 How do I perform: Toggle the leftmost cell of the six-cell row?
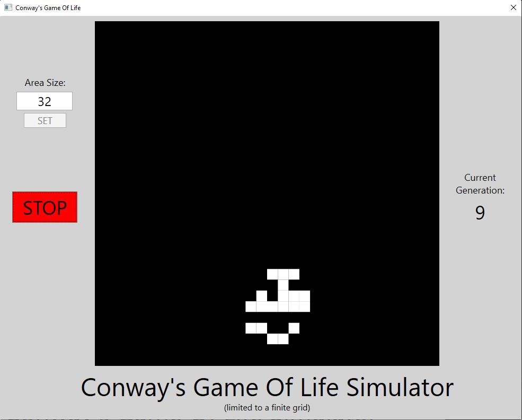pos(251,307)
